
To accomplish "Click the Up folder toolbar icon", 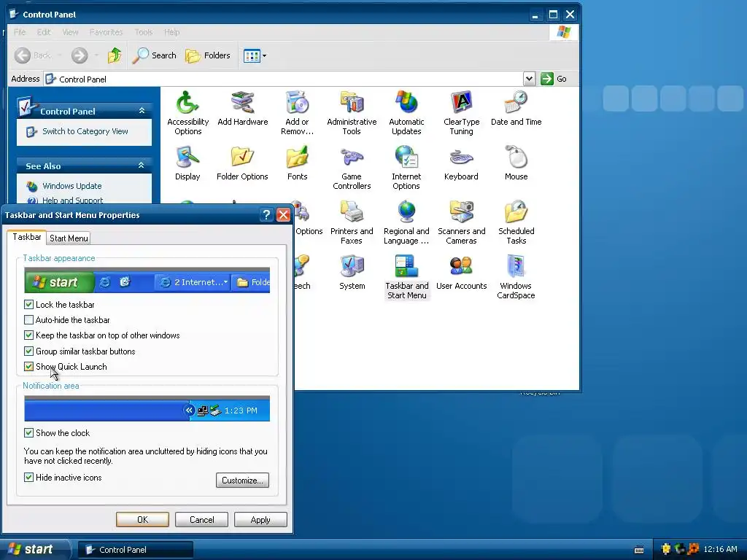I will (x=115, y=55).
